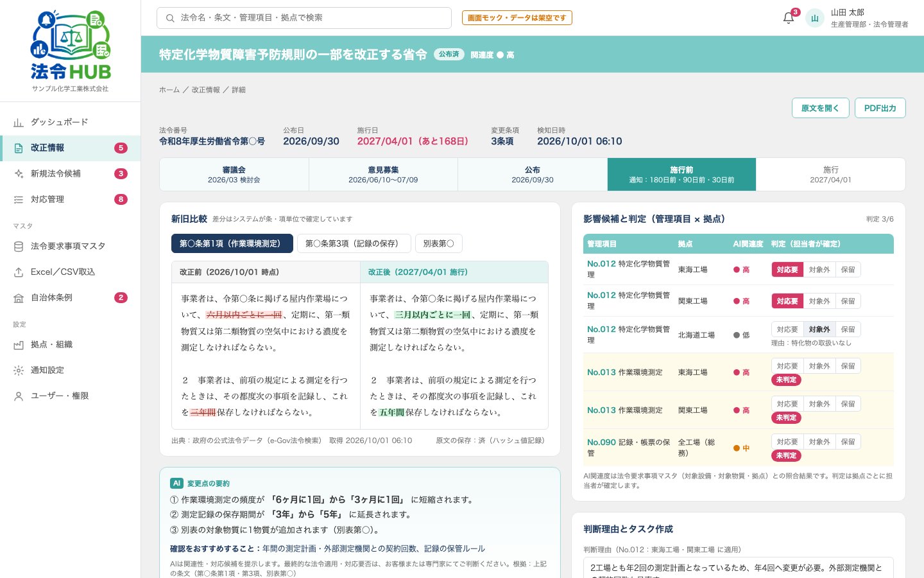Click the 画面モック・データは架空です notice

[517, 18]
